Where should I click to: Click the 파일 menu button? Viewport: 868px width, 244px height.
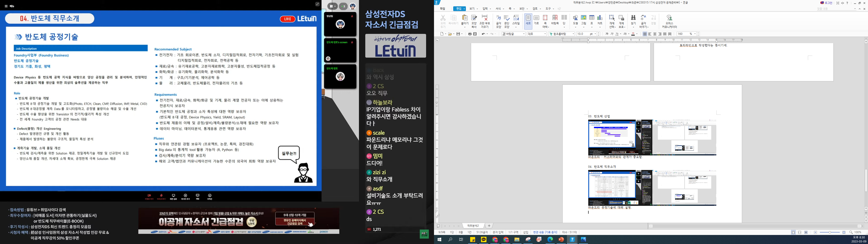(442, 9)
